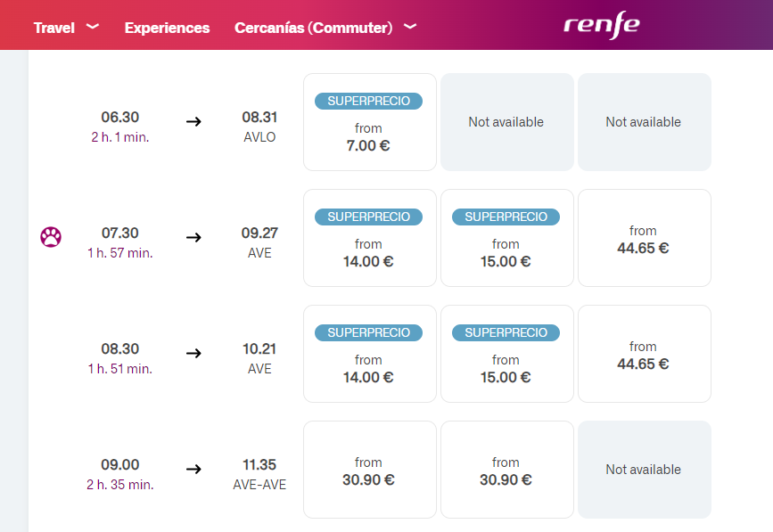Open the Travel menu label
The width and height of the screenshot is (773, 532).
point(53,28)
